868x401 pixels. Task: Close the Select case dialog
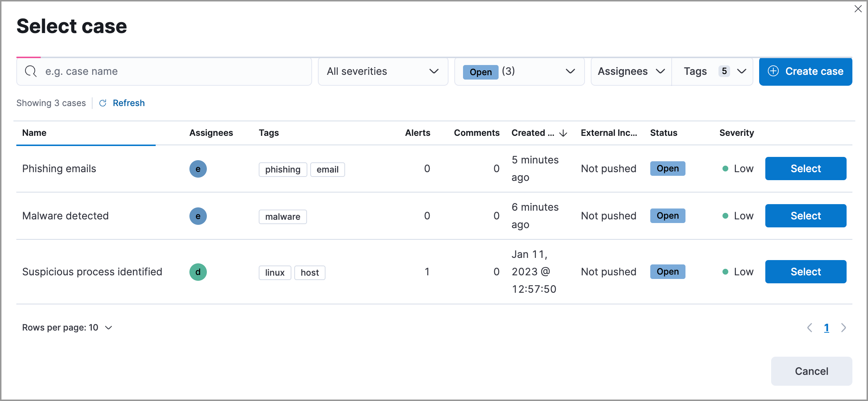(x=859, y=9)
